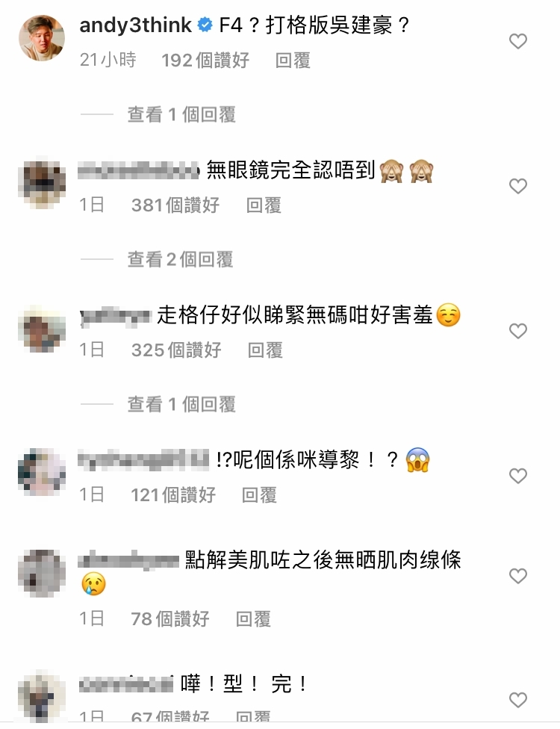
Task: Click 回覆 under the 呢個係咪導黎 comment
Action: (259, 495)
